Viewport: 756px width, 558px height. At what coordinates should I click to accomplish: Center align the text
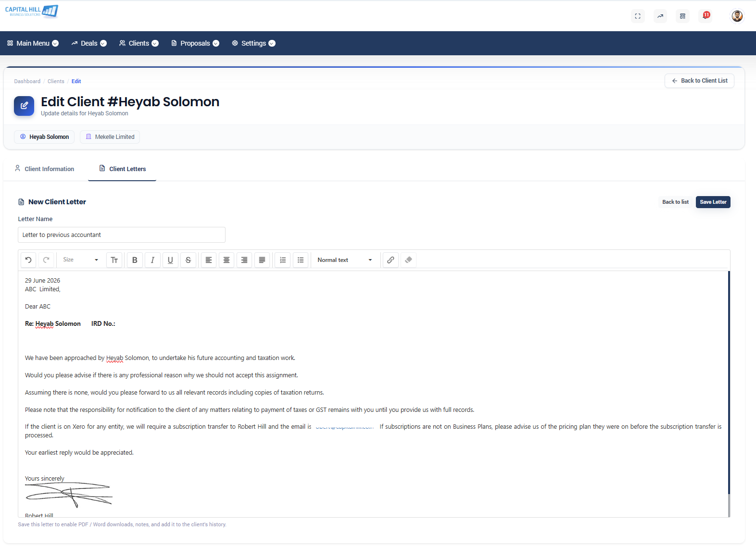(227, 260)
